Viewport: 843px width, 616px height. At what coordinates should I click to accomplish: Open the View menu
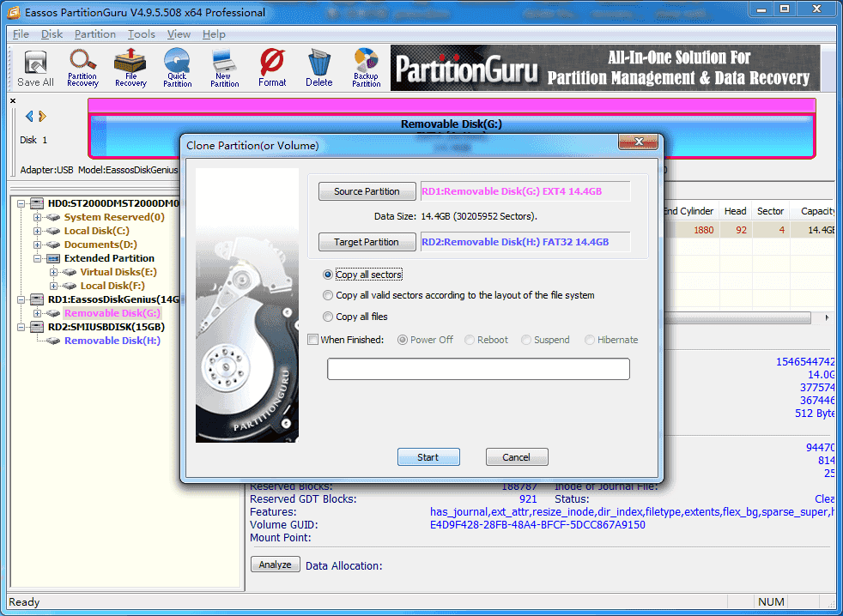(x=179, y=33)
